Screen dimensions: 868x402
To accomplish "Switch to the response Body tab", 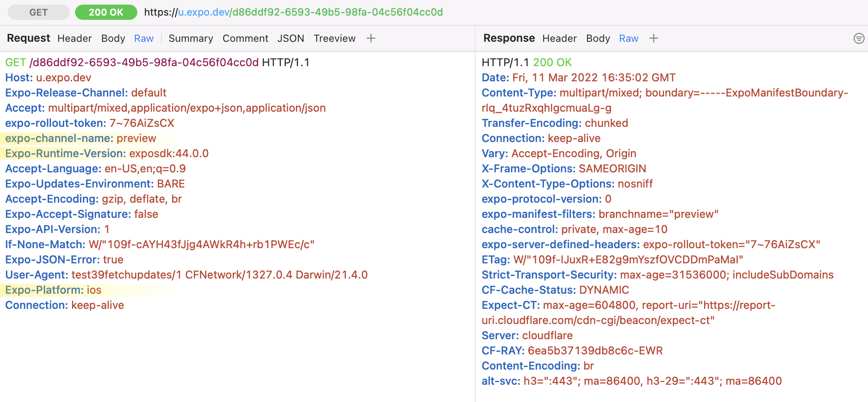I will point(597,38).
